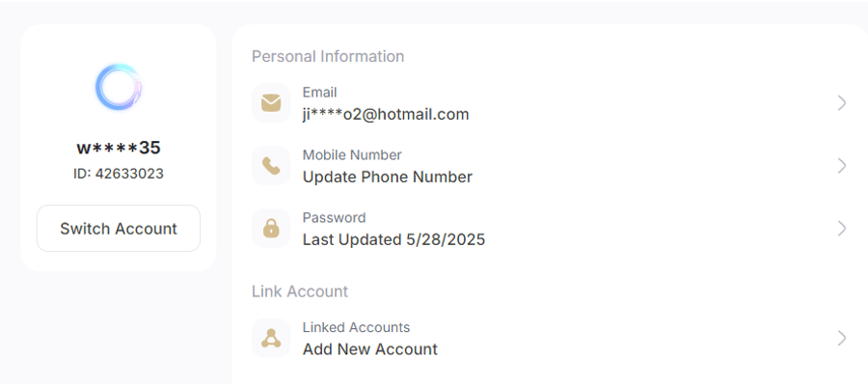Image resolution: width=868 pixels, height=386 pixels.
Task: Click the masked username w****35
Action: click(x=119, y=148)
